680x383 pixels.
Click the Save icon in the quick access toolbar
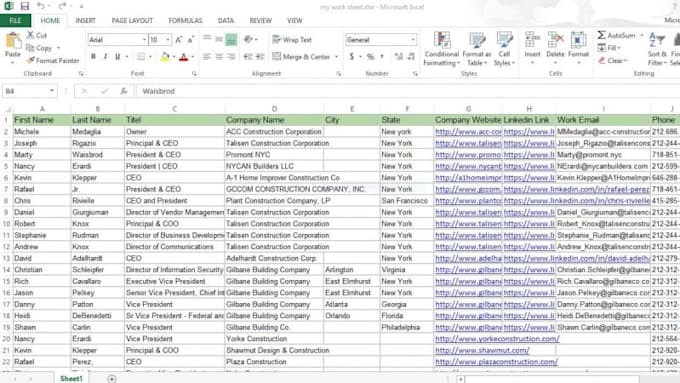click(25, 6)
